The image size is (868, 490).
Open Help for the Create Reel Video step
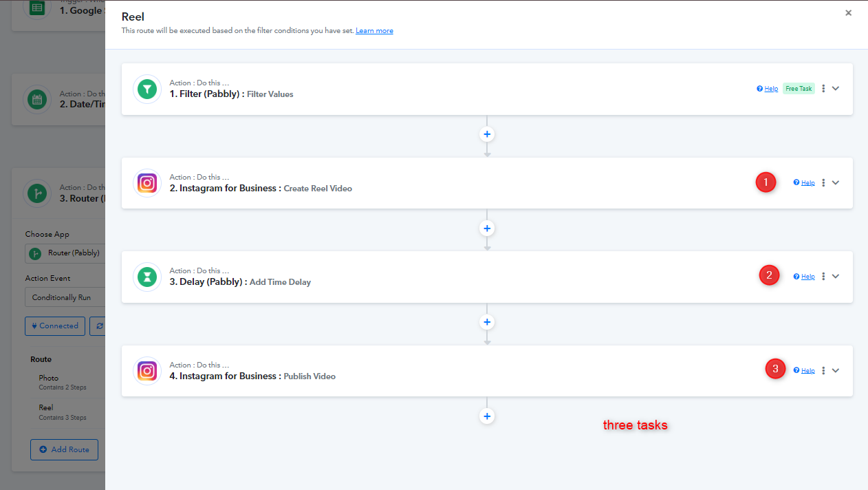(x=804, y=183)
